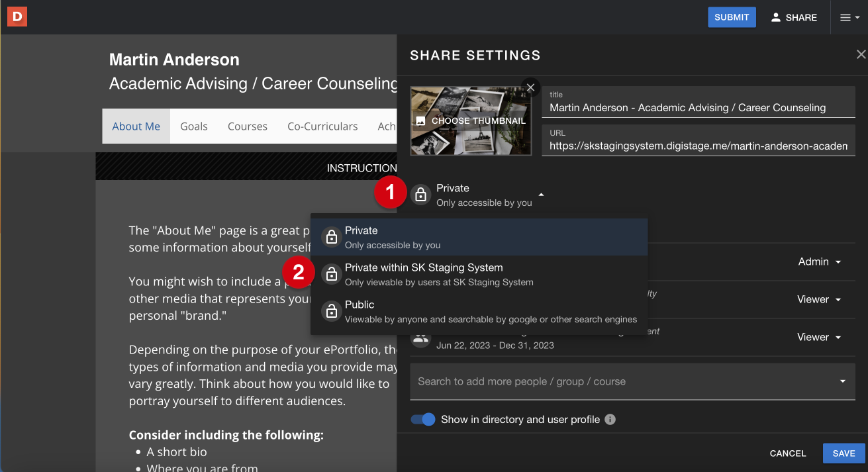Switch to the About Me tab

136,126
